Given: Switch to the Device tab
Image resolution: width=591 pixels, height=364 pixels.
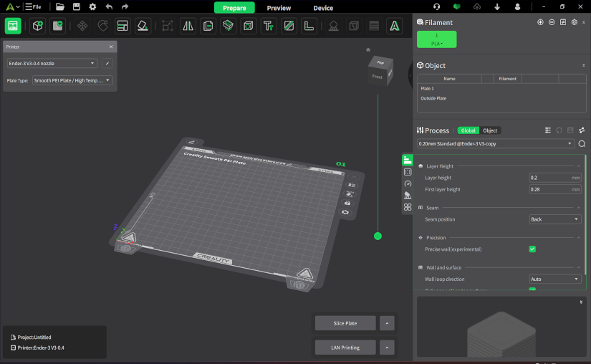Looking at the screenshot, I should [323, 8].
